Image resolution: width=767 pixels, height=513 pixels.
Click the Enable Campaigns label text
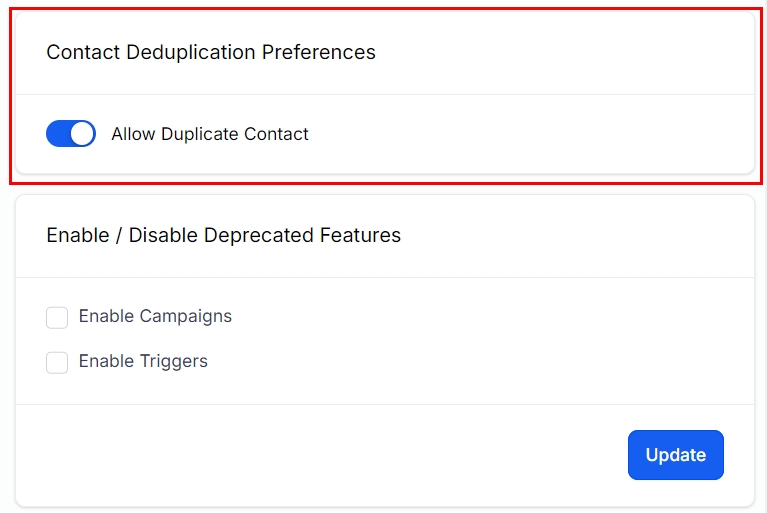coord(155,316)
